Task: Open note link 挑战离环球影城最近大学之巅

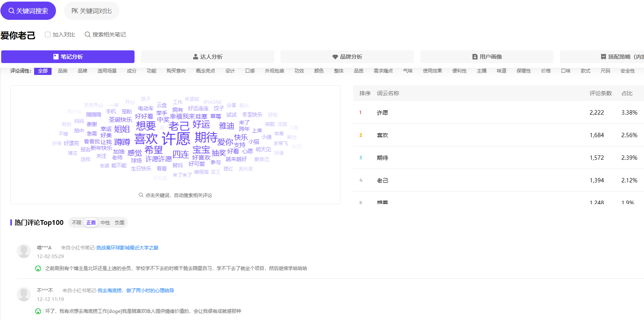Action: (127, 248)
